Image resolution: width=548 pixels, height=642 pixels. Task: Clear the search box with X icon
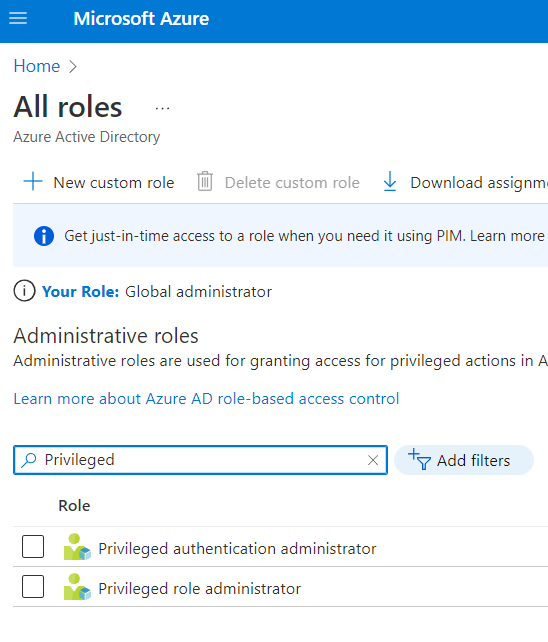click(373, 460)
